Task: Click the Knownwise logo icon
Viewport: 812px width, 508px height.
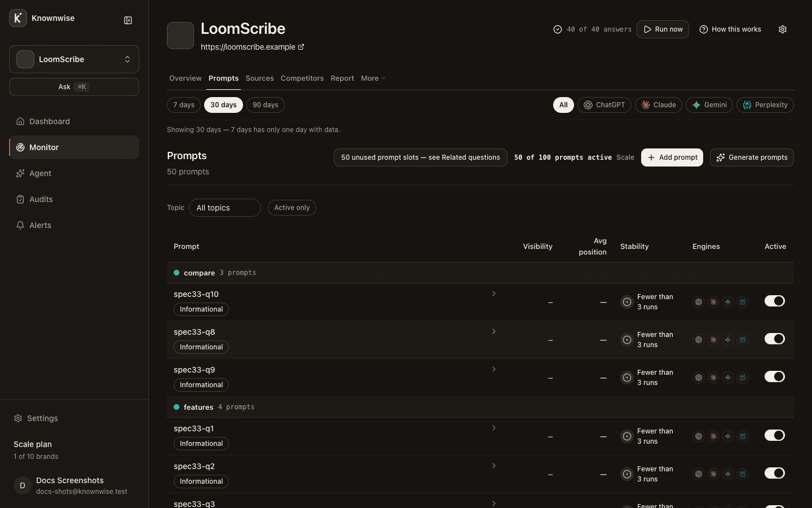Action: [x=18, y=18]
